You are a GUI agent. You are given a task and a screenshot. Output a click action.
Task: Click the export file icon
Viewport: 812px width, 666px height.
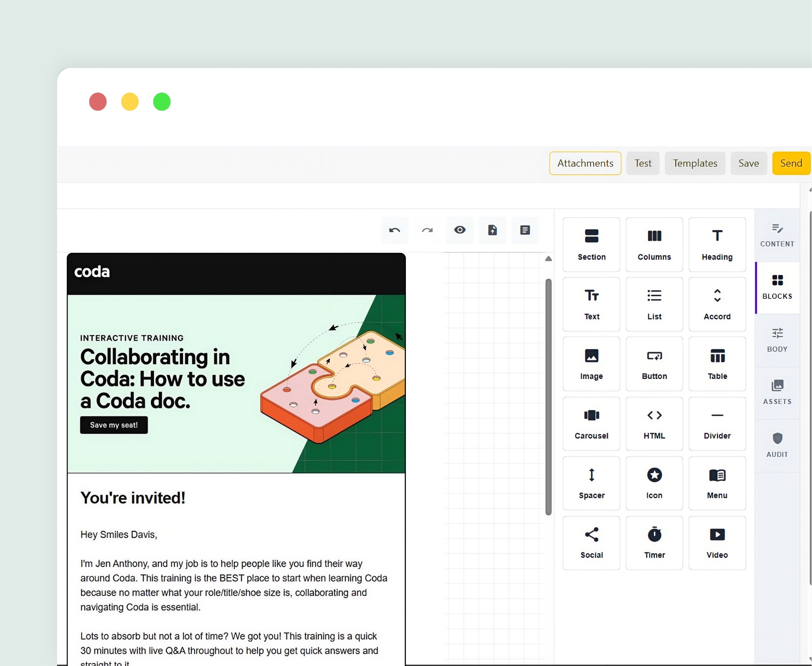coord(492,230)
